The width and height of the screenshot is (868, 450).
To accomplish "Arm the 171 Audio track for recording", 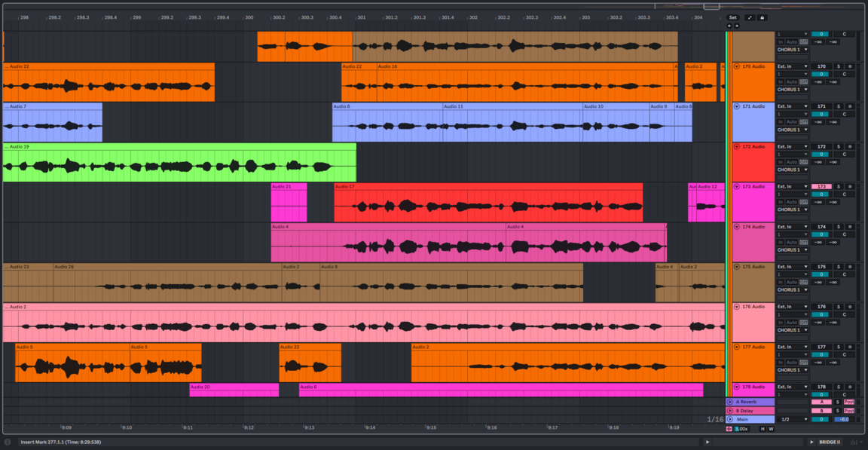I will pos(850,106).
